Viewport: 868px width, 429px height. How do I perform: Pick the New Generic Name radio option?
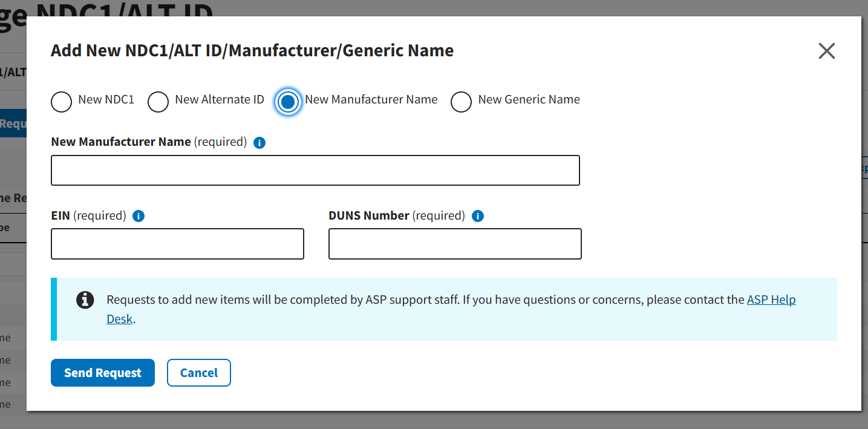461,102
